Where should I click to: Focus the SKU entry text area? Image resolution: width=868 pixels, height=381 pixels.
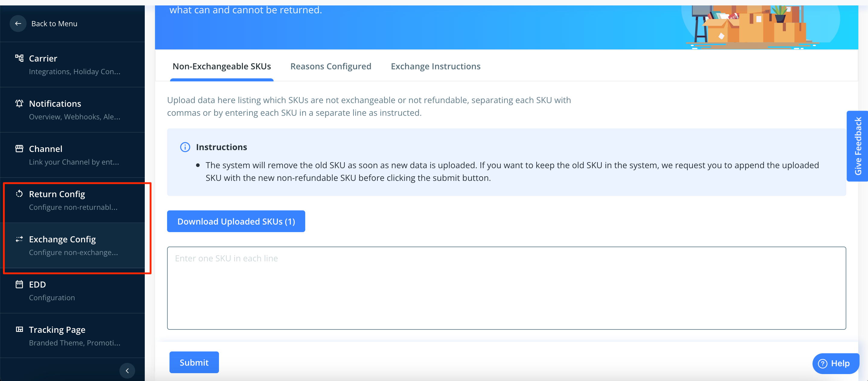pos(506,288)
